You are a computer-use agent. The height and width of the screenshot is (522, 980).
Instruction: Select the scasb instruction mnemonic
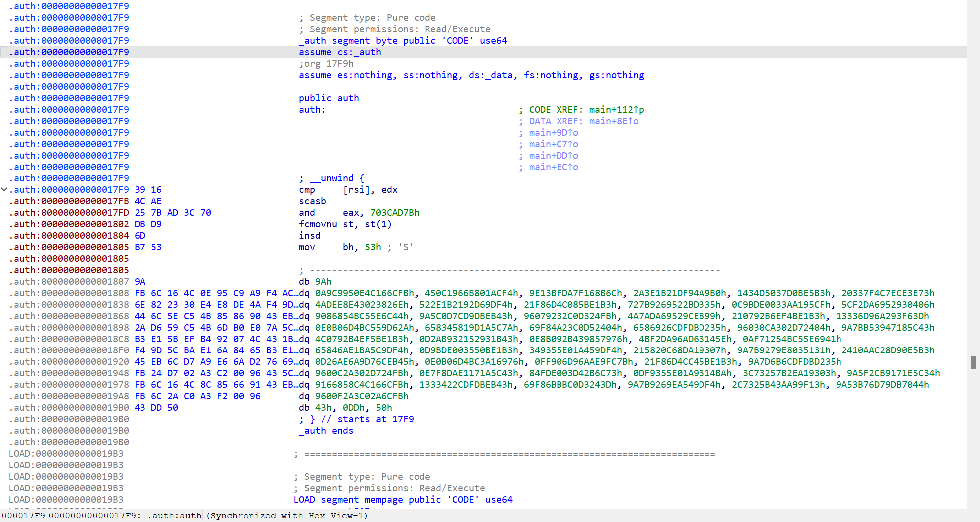(x=312, y=201)
